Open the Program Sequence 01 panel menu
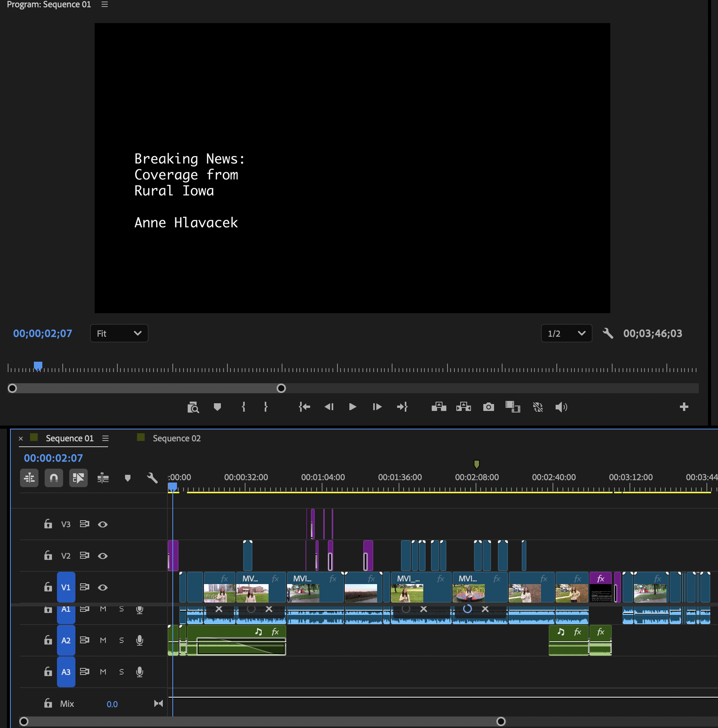The image size is (718, 728). tap(105, 5)
